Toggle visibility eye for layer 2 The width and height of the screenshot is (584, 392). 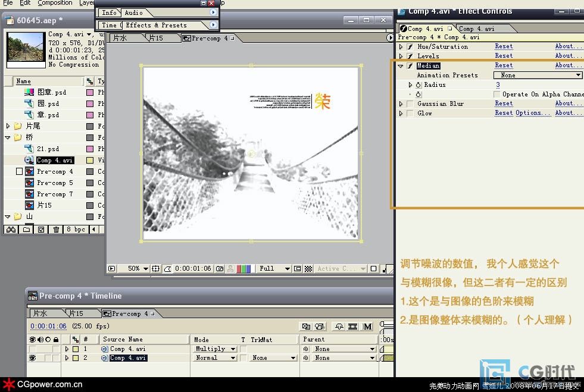32,357
